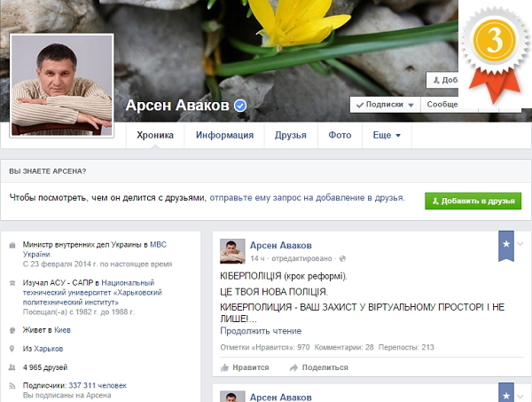532x402 pixels.
Task: Expand the Еще dropdown menu
Action: click(x=387, y=135)
